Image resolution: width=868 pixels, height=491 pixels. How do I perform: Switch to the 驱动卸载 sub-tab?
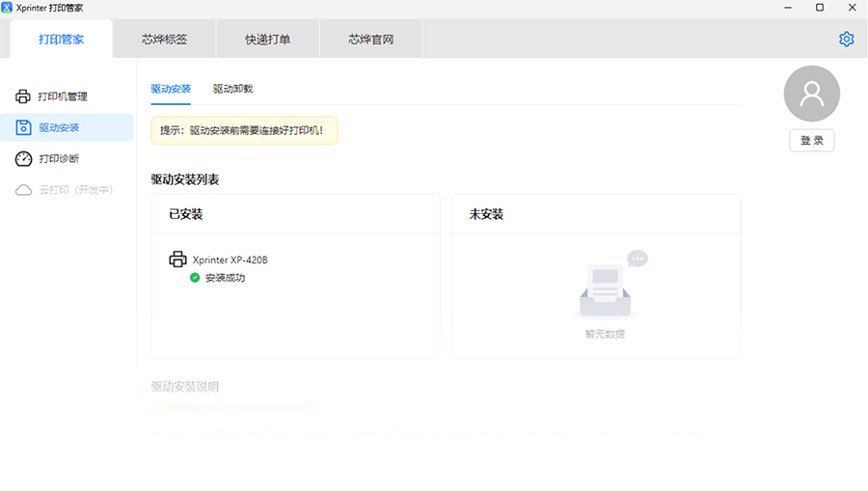232,89
